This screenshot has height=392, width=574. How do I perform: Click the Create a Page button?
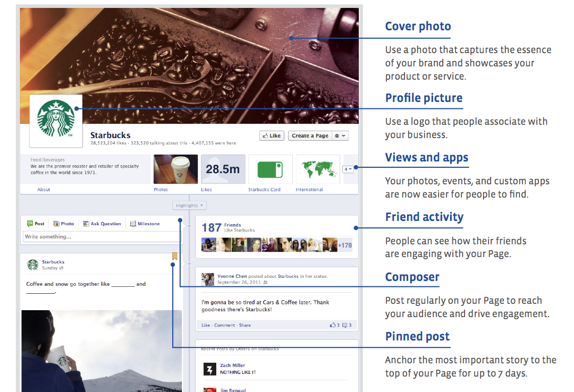310,136
